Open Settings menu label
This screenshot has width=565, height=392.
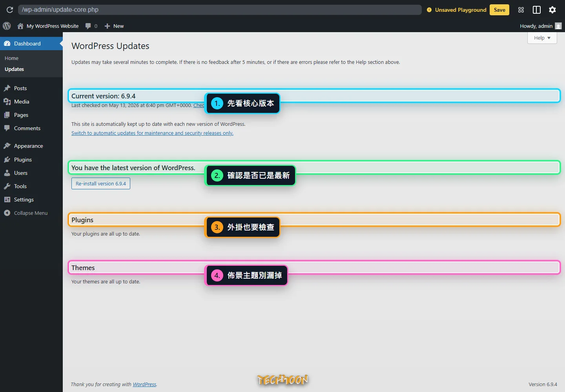[x=24, y=200]
